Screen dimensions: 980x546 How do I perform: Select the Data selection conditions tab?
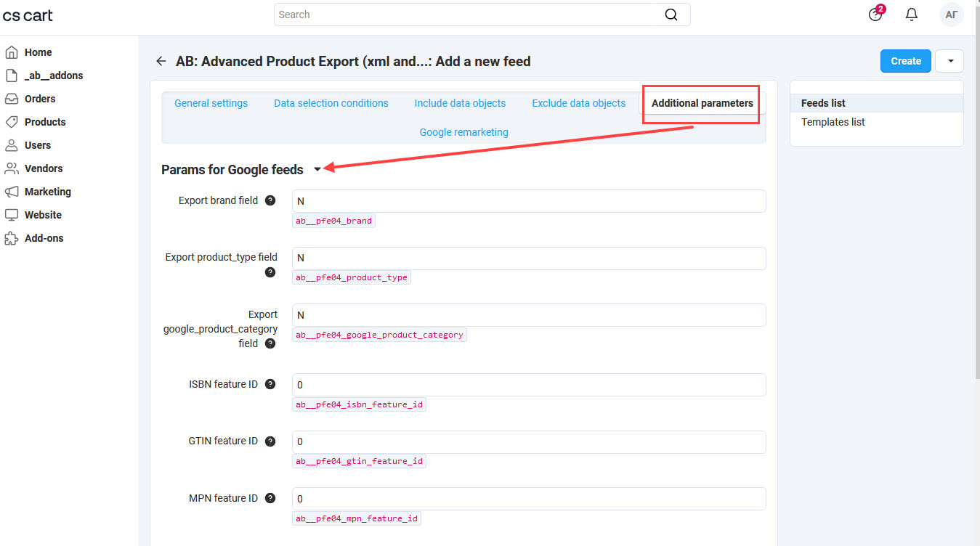331,104
